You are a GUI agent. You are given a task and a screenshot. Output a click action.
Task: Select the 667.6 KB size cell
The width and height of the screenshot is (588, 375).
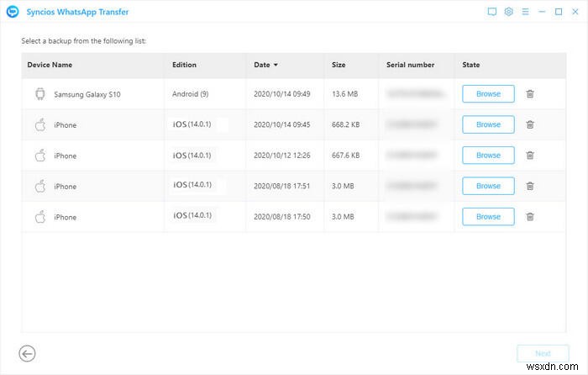pyautogui.click(x=345, y=156)
